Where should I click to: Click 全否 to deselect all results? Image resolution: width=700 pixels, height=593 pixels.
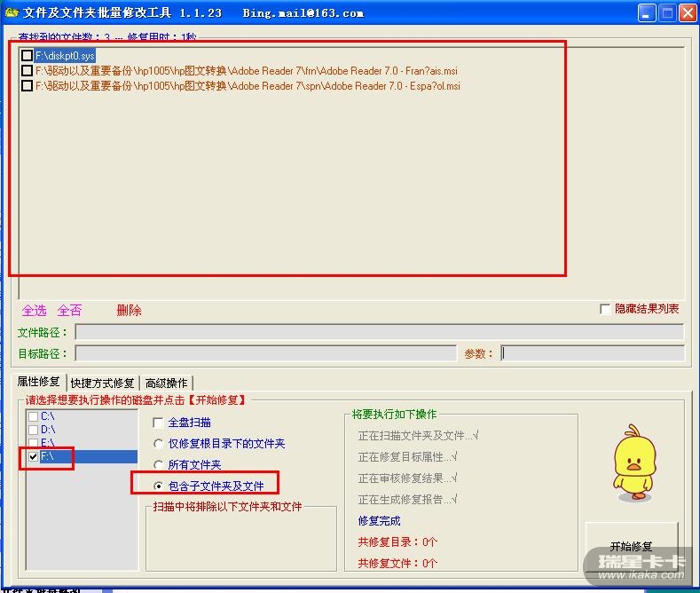click(69, 311)
